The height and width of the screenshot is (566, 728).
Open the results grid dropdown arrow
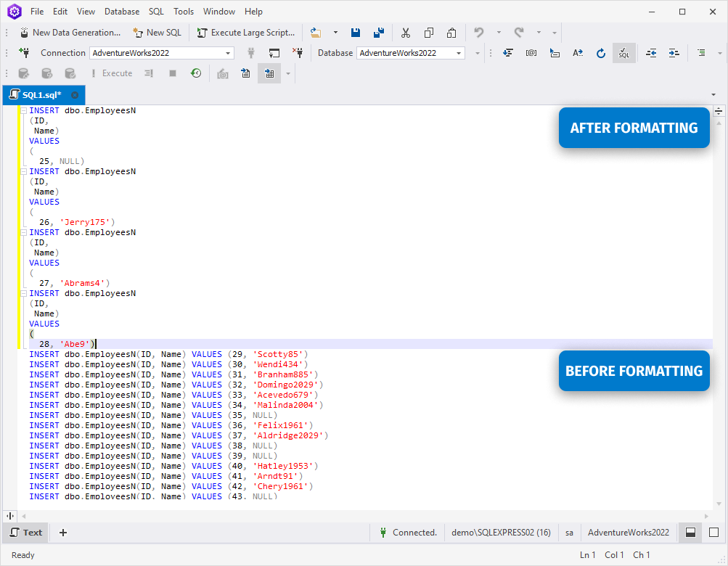[x=288, y=73]
